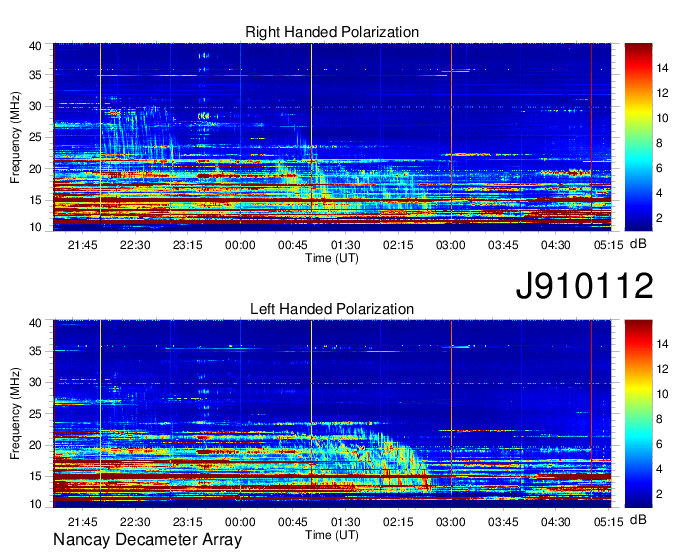Click the "30" frequency tick of Left Handed plot
The image size is (680, 552).
(x=35, y=382)
